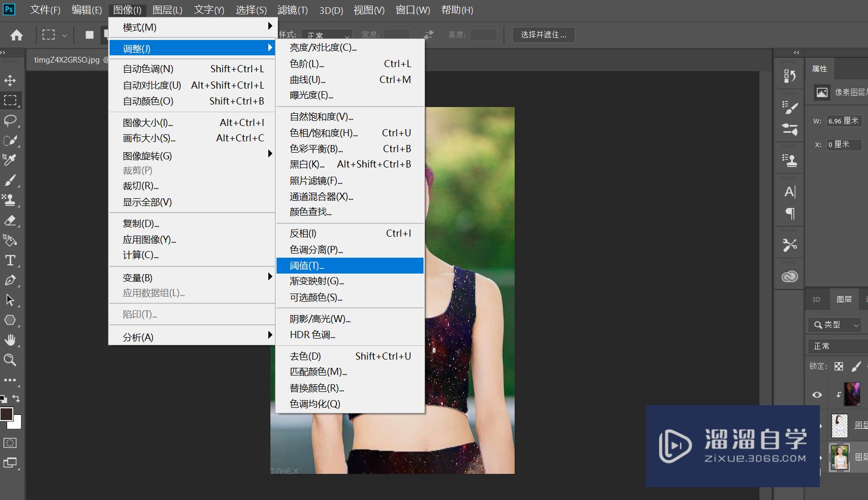
Task: Choose 阈值(T) from the adjustments submenu
Action: pyautogui.click(x=350, y=265)
